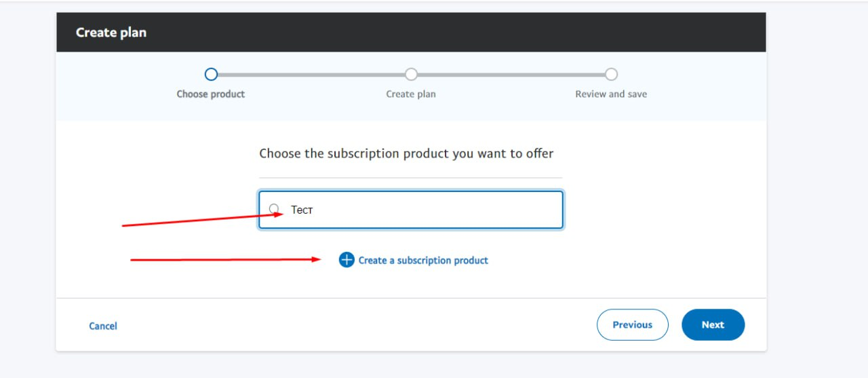This screenshot has height=378, width=868.
Task: Select the 'Choose product' step label
Action: click(211, 94)
